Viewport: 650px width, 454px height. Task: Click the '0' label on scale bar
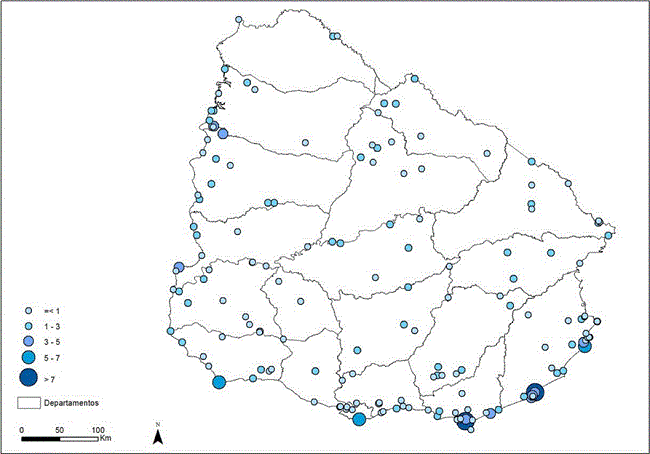tap(22, 429)
